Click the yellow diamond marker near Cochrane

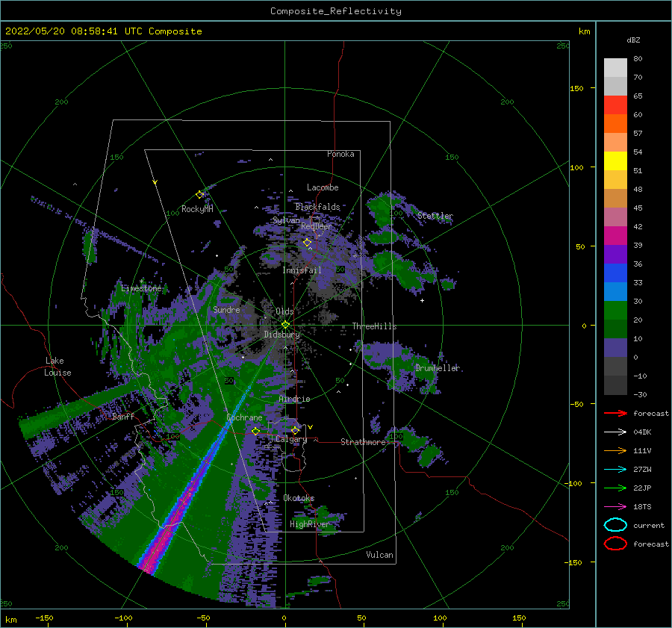pos(255,431)
